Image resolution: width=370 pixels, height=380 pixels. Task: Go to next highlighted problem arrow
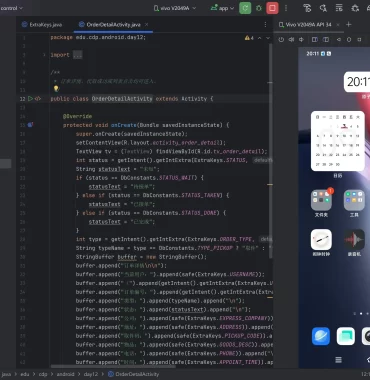click(x=268, y=38)
